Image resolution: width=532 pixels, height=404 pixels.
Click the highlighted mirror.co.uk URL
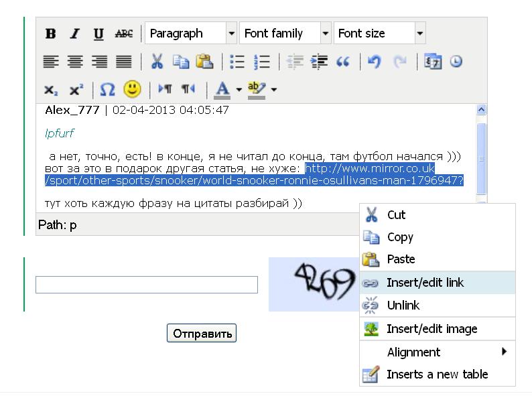(x=254, y=174)
